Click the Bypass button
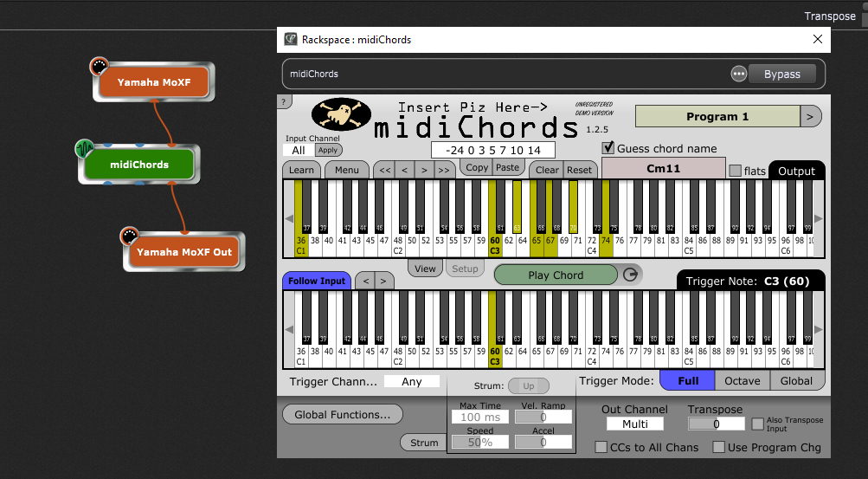This screenshot has width=868, height=479. click(781, 74)
